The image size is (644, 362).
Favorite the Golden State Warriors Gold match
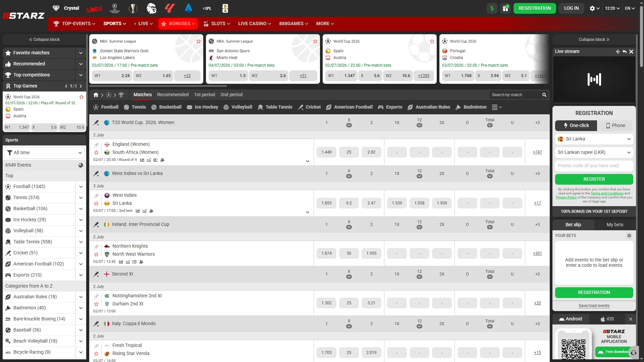pyautogui.click(x=199, y=41)
